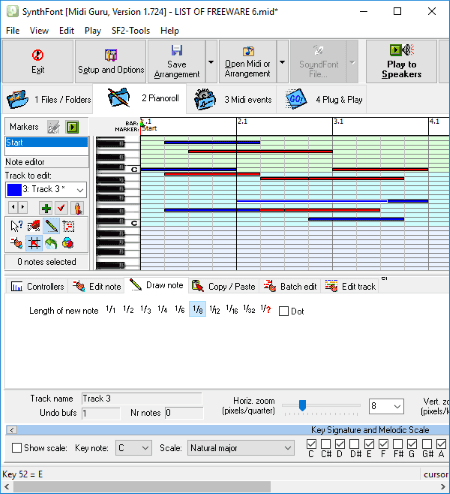450x494 pixels.
Task: Set new note length to 1/2
Action: (128, 310)
